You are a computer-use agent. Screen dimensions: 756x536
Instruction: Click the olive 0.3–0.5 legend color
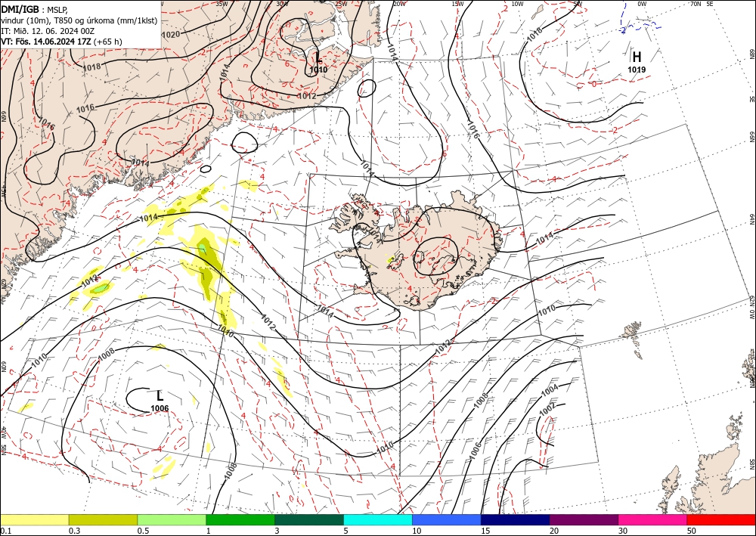(103, 519)
